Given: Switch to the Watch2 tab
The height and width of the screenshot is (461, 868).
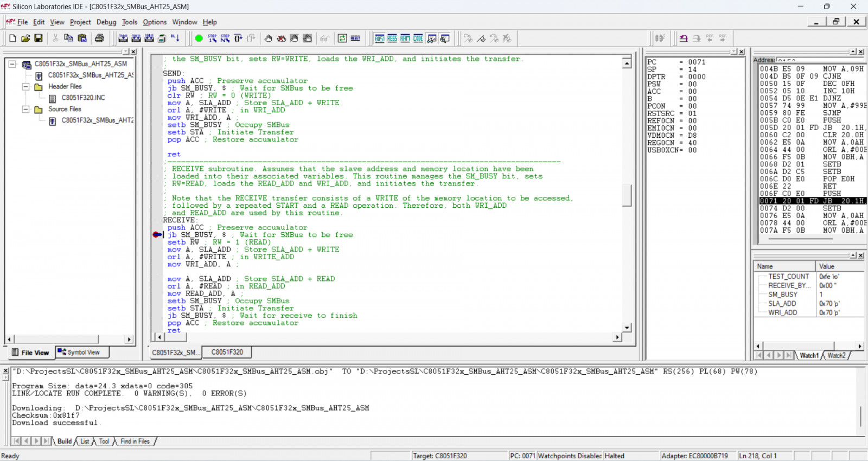Looking at the screenshot, I should (836, 356).
